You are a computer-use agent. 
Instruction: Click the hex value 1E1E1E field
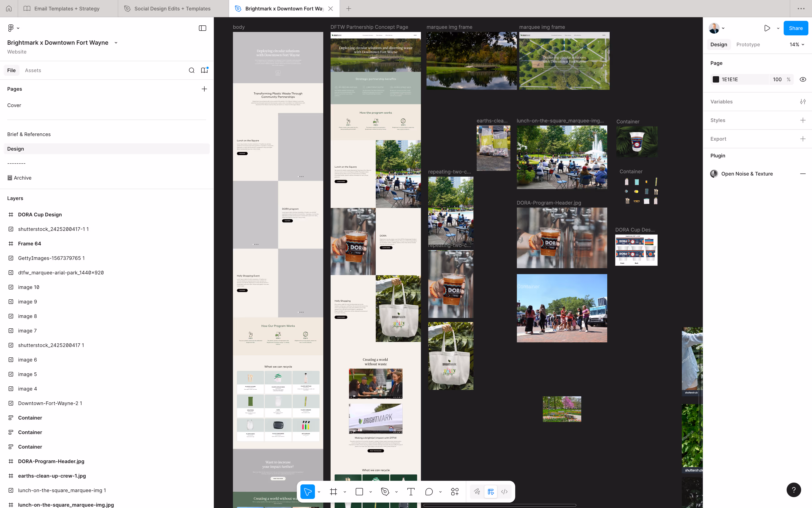click(739, 80)
